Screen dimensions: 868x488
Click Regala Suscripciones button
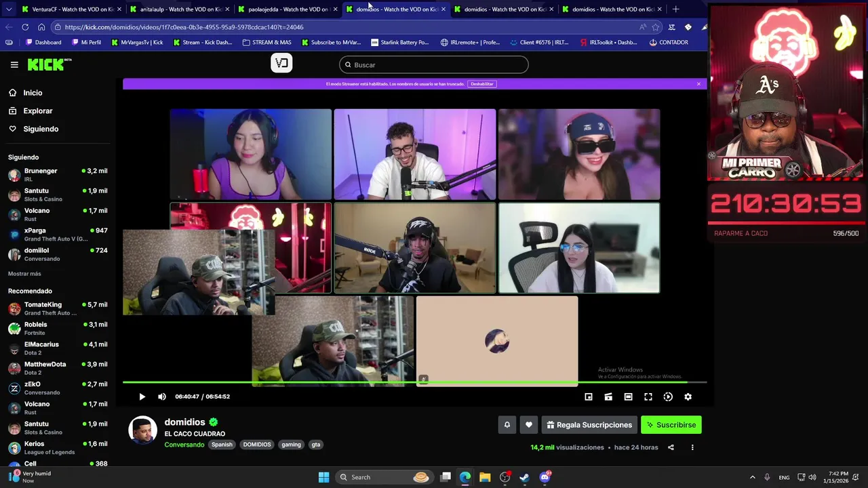(x=589, y=425)
